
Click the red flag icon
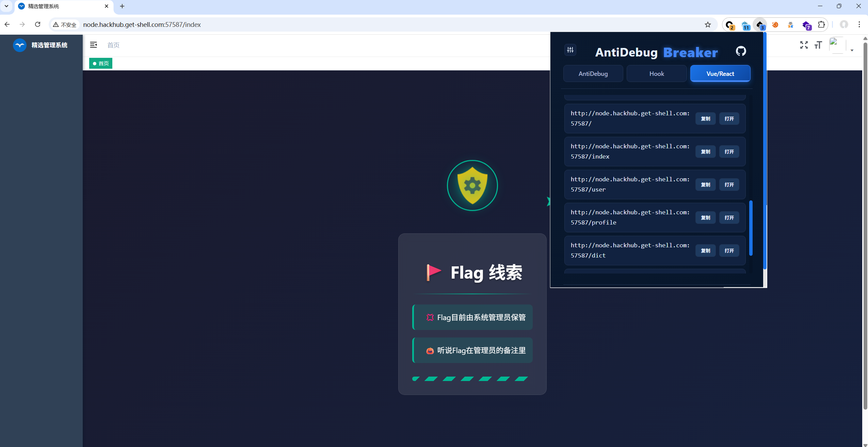(433, 272)
